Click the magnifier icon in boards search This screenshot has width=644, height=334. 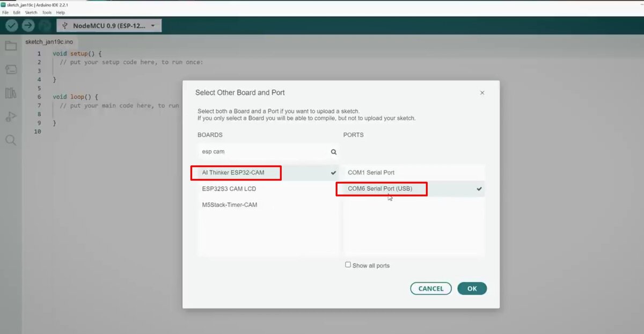[x=334, y=152]
